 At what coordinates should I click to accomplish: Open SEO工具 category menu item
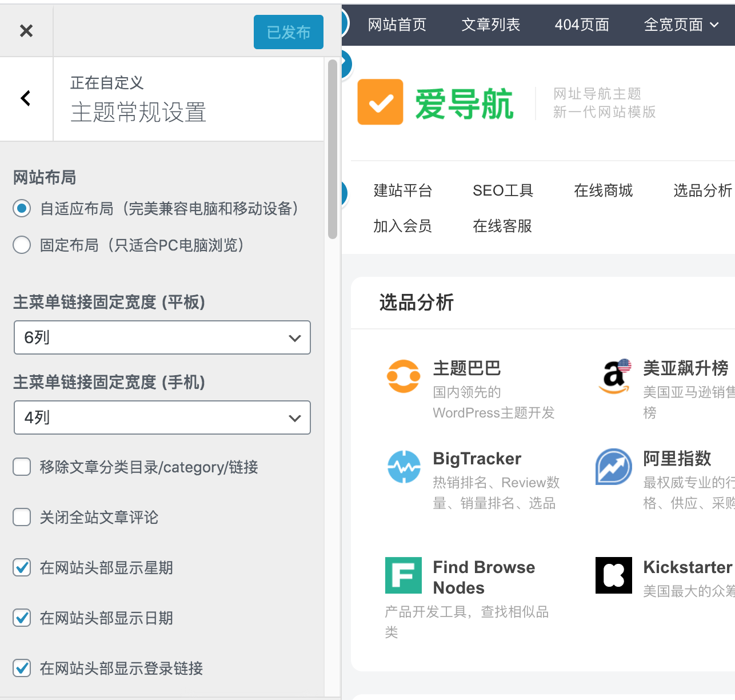(x=503, y=190)
